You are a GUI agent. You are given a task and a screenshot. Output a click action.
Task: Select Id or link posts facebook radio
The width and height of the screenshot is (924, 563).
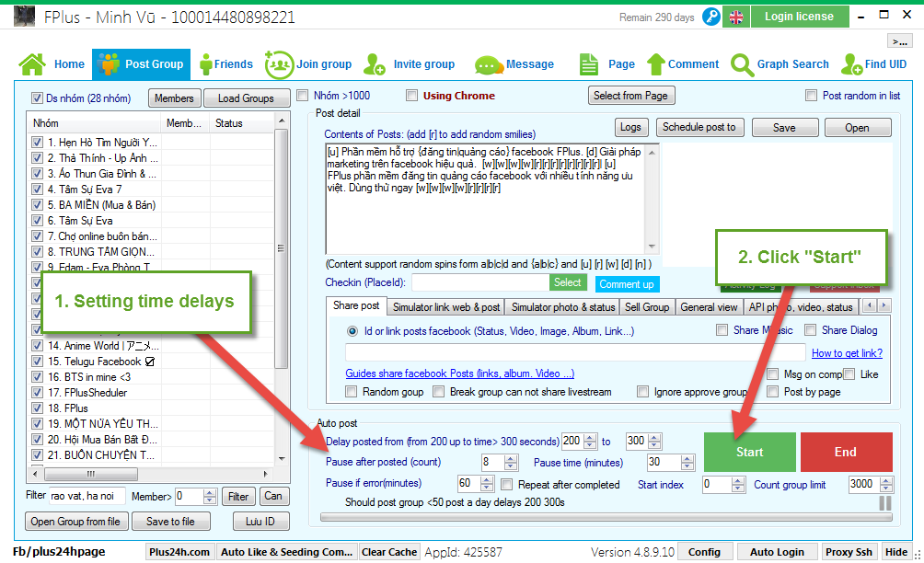tap(352, 331)
